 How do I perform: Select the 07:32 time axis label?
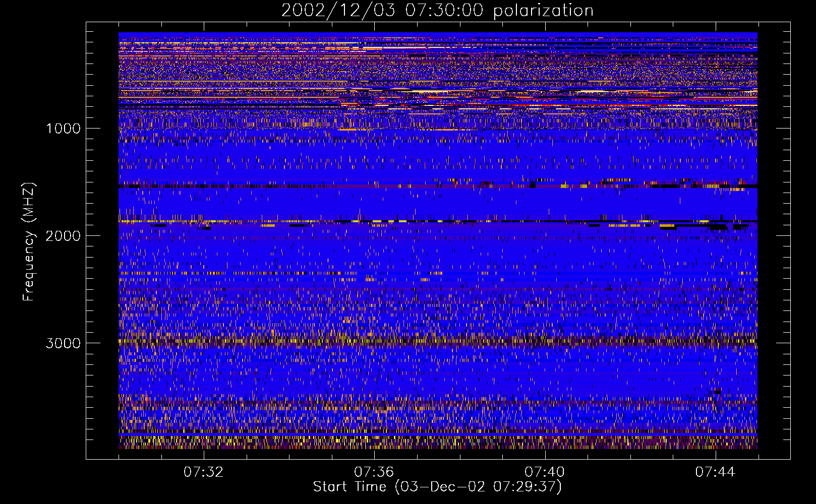point(203,472)
